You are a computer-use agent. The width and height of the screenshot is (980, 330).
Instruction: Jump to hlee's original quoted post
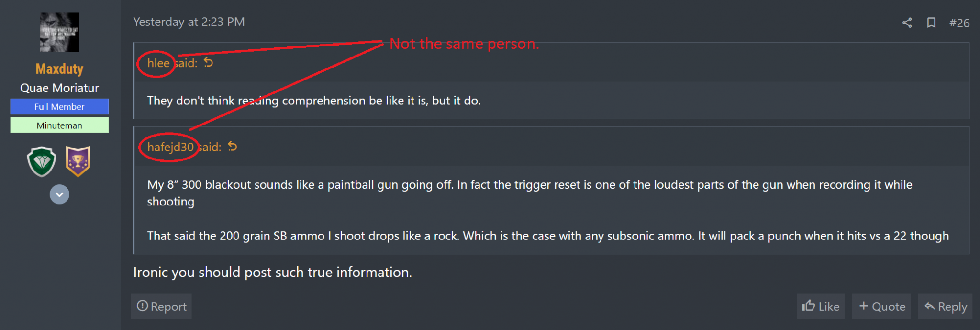(208, 62)
